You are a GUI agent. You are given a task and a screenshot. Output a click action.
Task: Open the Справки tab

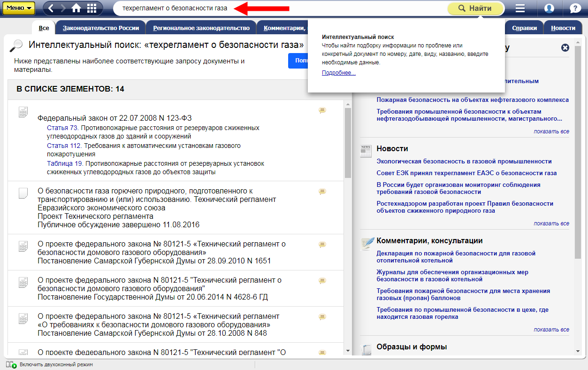point(524,28)
